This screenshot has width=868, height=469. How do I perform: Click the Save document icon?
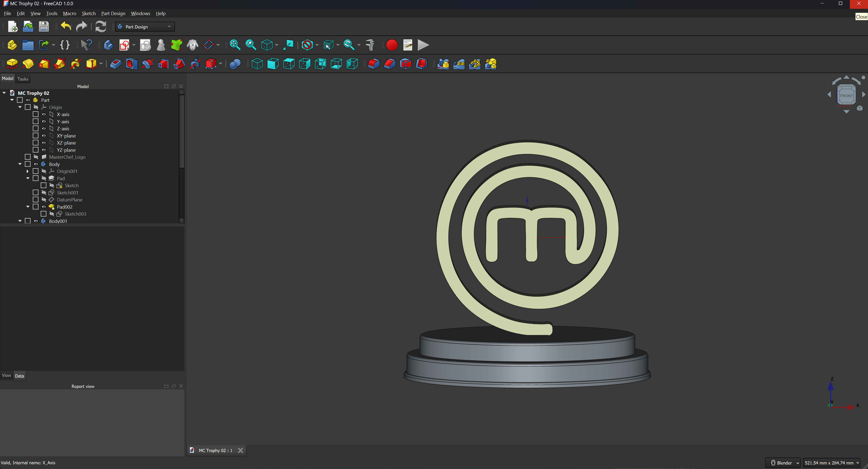(44, 26)
